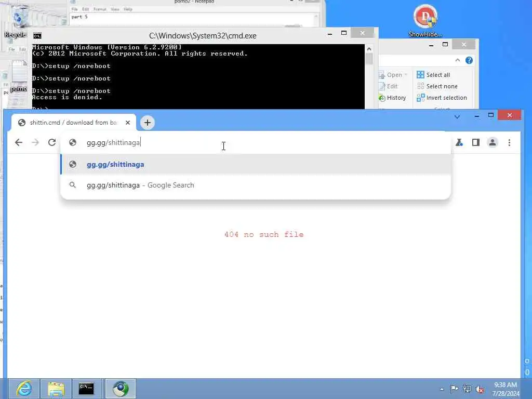Click the address bar text gg.gg/shittinaga
This screenshot has width=532, height=399.
[113, 142]
